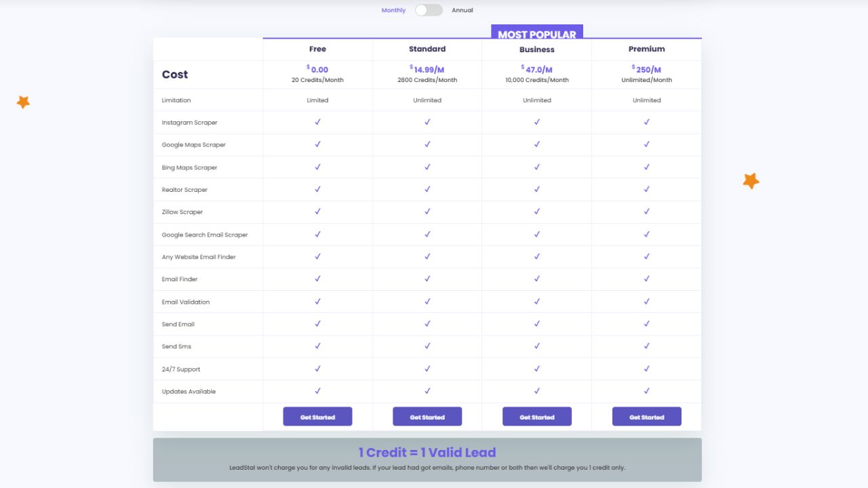Click 24/7 Support checkmark in Premium column
This screenshot has width=868, height=488.
pyautogui.click(x=646, y=369)
